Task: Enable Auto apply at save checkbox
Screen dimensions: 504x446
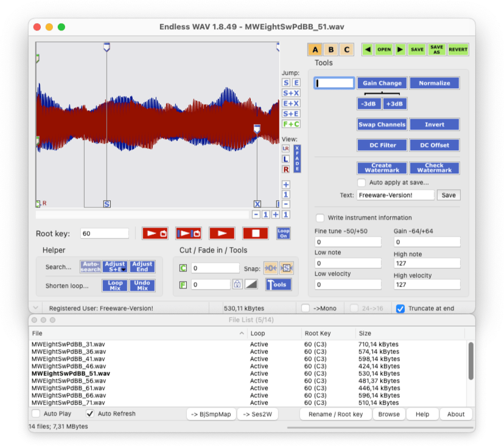Action: coord(362,183)
